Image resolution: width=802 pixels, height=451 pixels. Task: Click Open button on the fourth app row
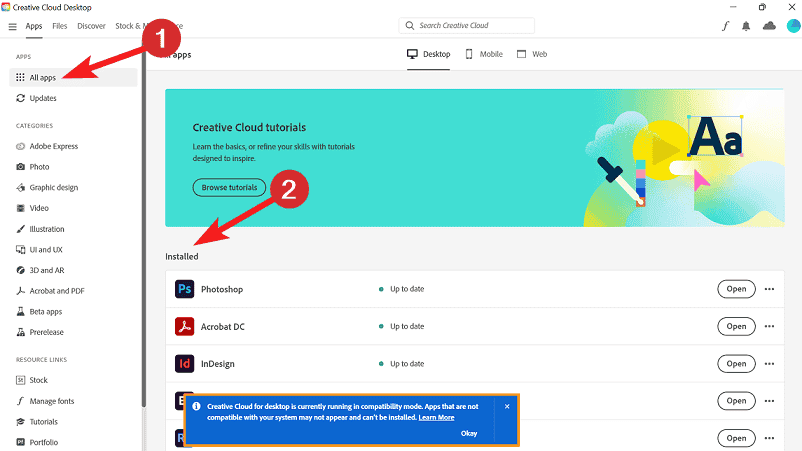(x=737, y=401)
